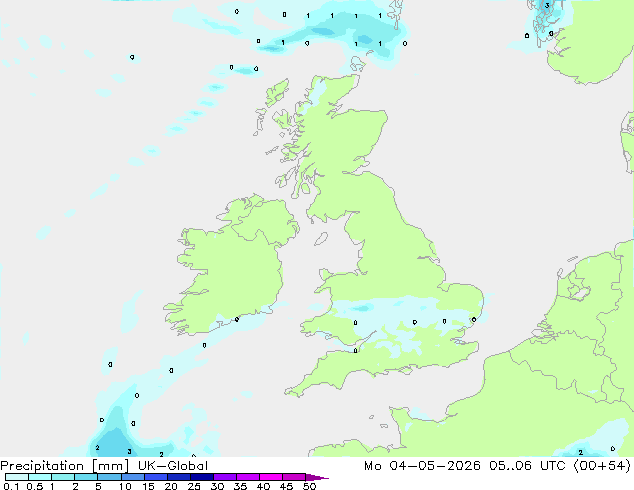Click the '40' legend scale label
This screenshot has height=490, width=634.
(x=263, y=486)
